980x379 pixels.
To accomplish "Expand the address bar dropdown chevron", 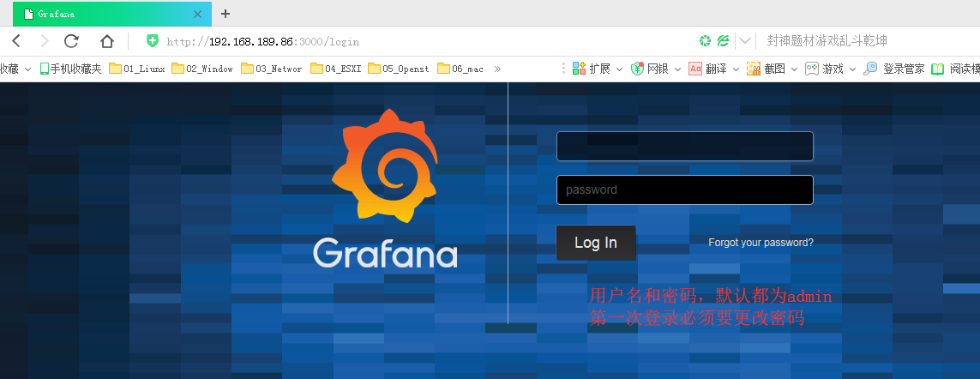I will 745,41.
